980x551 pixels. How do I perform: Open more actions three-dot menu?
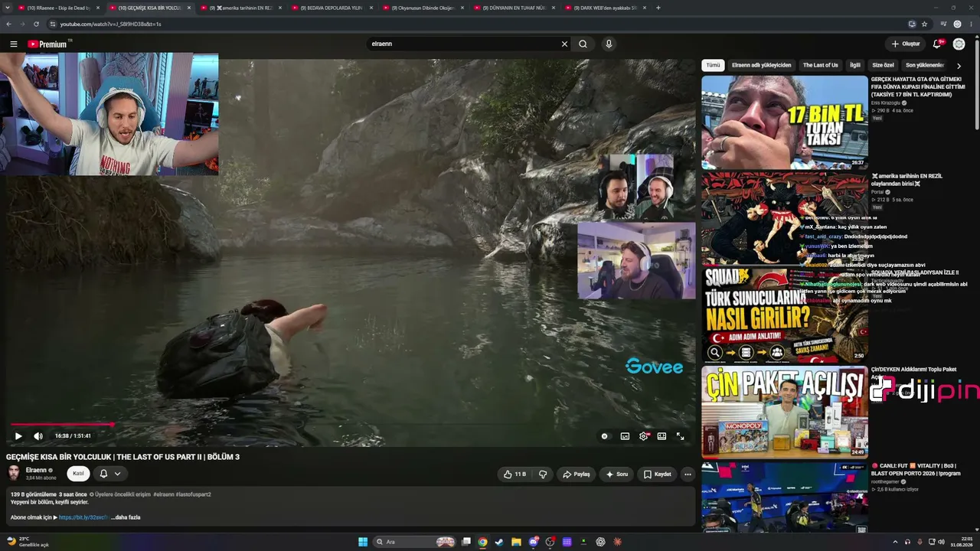point(688,474)
